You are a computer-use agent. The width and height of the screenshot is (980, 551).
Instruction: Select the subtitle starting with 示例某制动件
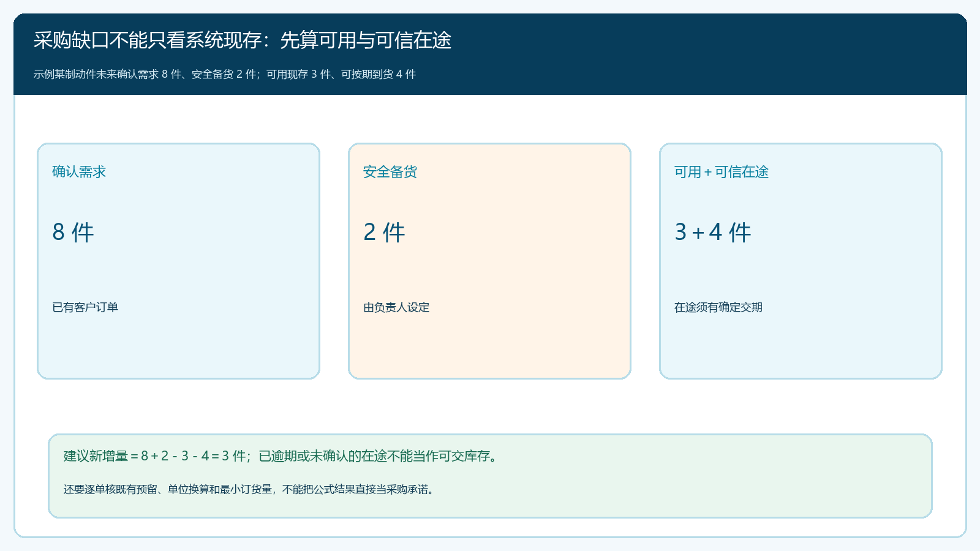tap(225, 74)
